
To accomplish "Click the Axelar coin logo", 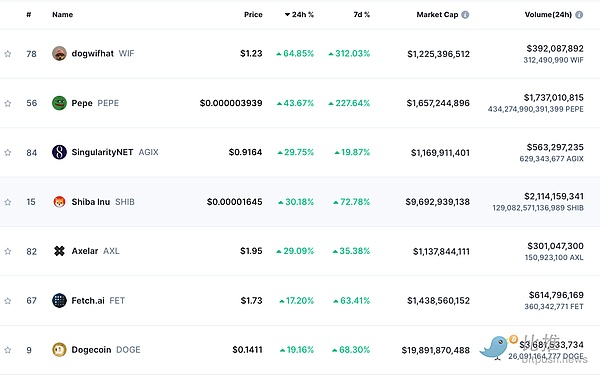I will click(59, 251).
